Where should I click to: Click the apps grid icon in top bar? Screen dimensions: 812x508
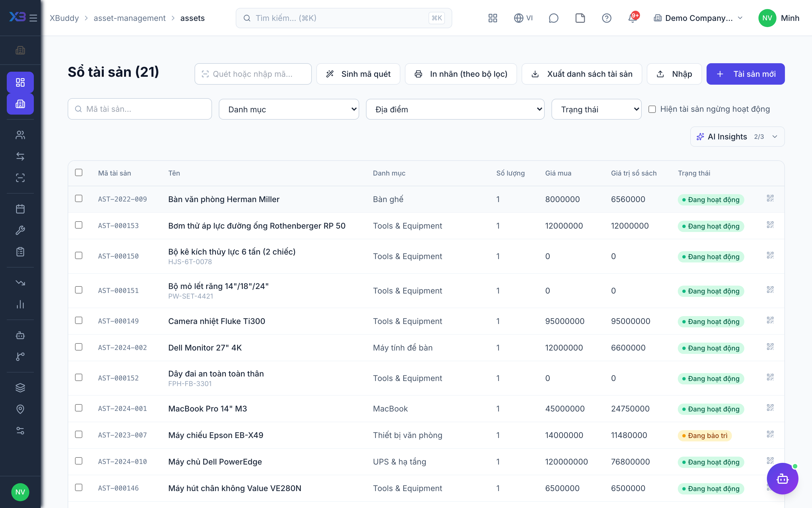[x=493, y=18]
